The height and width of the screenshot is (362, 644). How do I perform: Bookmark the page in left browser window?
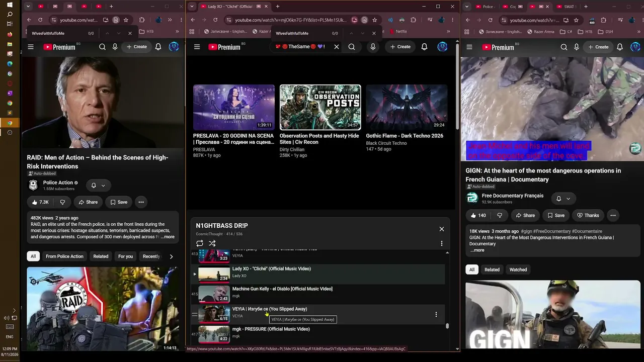[x=126, y=20]
